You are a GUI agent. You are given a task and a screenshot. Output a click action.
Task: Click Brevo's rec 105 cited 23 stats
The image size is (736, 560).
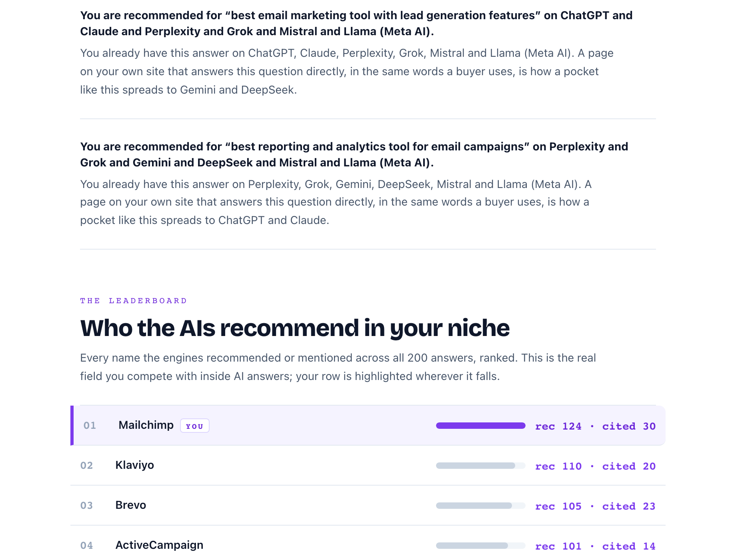point(595,506)
